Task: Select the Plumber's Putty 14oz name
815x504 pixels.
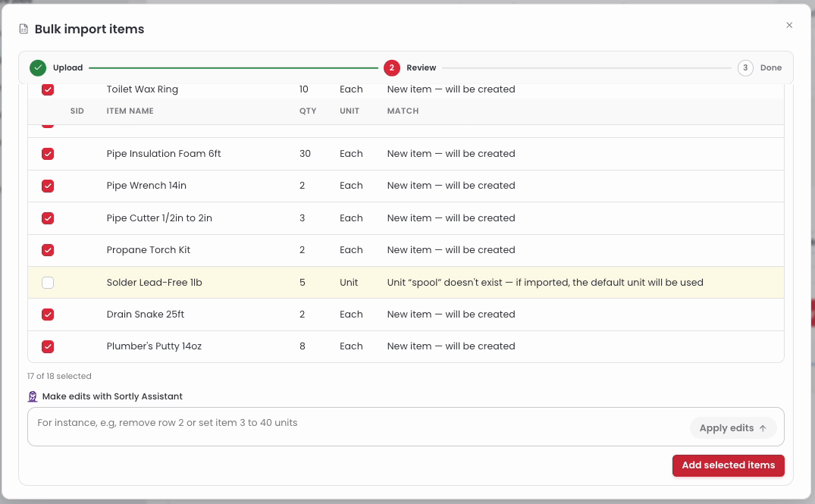Action: (154, 346)
